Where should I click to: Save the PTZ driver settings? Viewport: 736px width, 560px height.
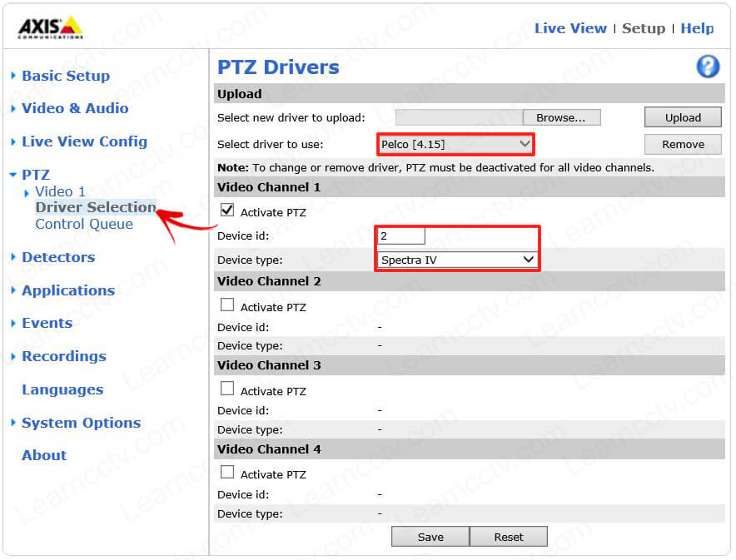[x=430, y=537]
